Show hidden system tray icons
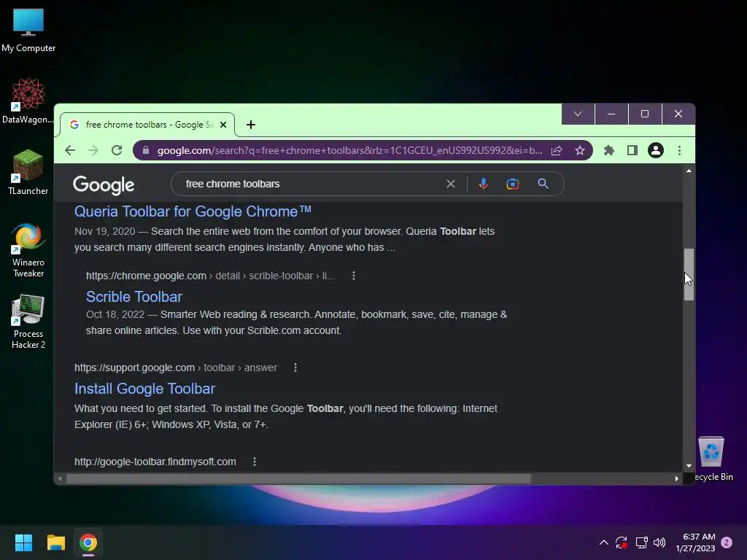The image size is (747, 560). [x=603, y=542]
